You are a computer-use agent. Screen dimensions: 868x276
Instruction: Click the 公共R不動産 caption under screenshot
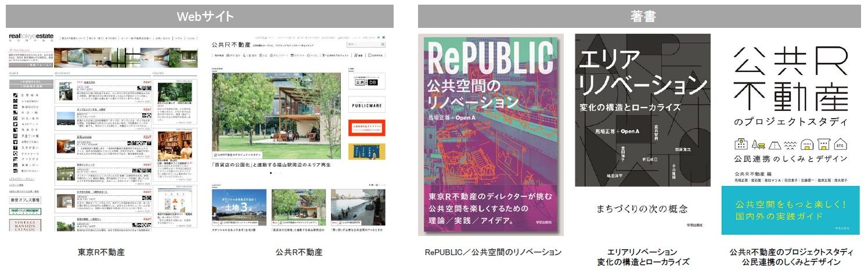pos(299,253)
